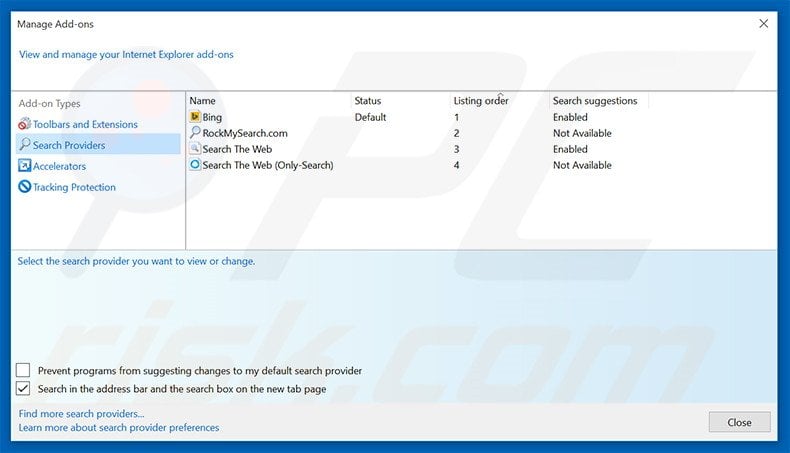Open Tracking Protection add-on type
The image size is (790, 453).
click(75, 187)
